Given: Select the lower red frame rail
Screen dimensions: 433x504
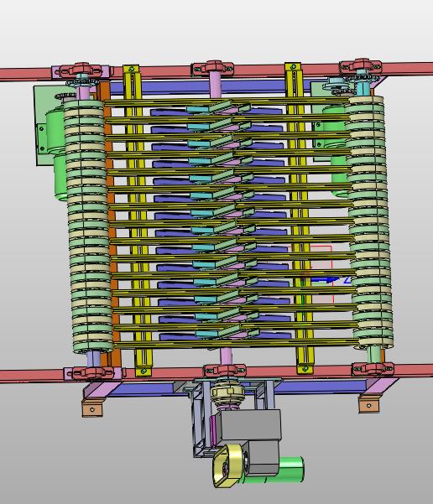Looking at the screenshot, I should pos(216,373).
